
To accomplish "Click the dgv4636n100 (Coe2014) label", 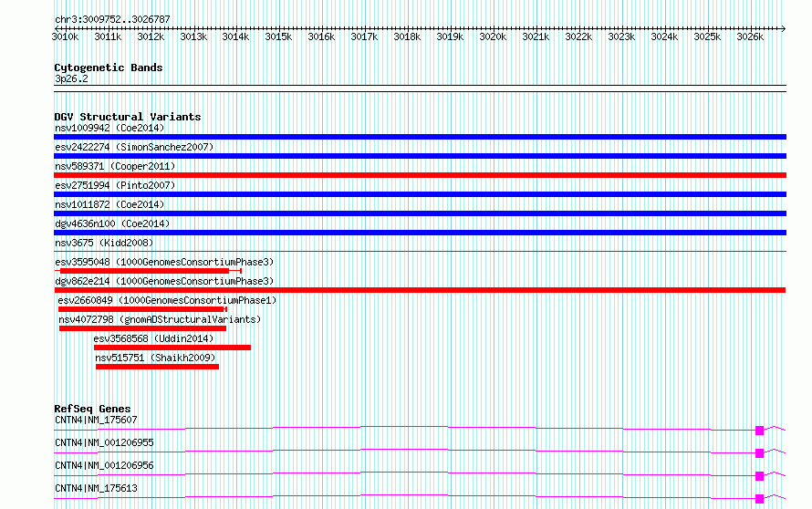I will pyautogui.click(x=112, y=223).
